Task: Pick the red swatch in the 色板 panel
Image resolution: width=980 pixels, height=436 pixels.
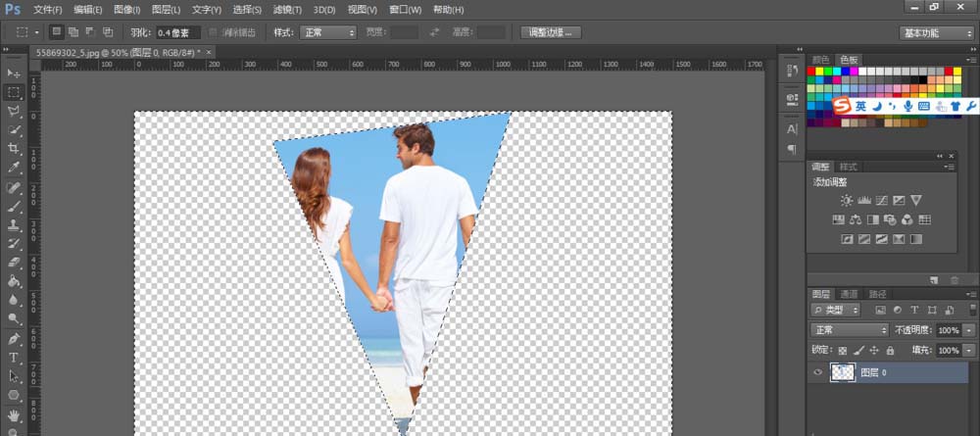Action: (x=812, y=72)
